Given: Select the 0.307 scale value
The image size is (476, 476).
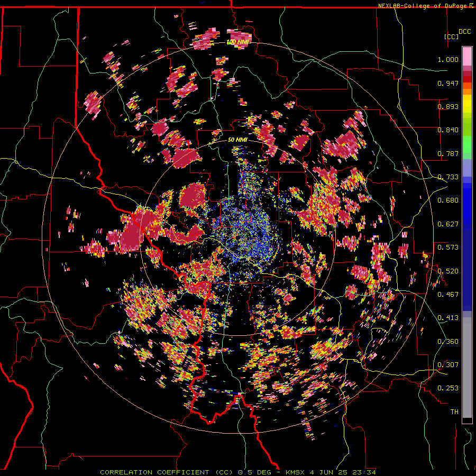Looking at the screenshot, I should 448,365.
